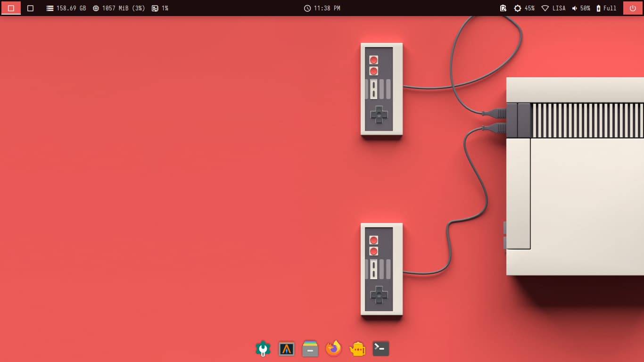Click the CPU usage icon

[155, 8]
